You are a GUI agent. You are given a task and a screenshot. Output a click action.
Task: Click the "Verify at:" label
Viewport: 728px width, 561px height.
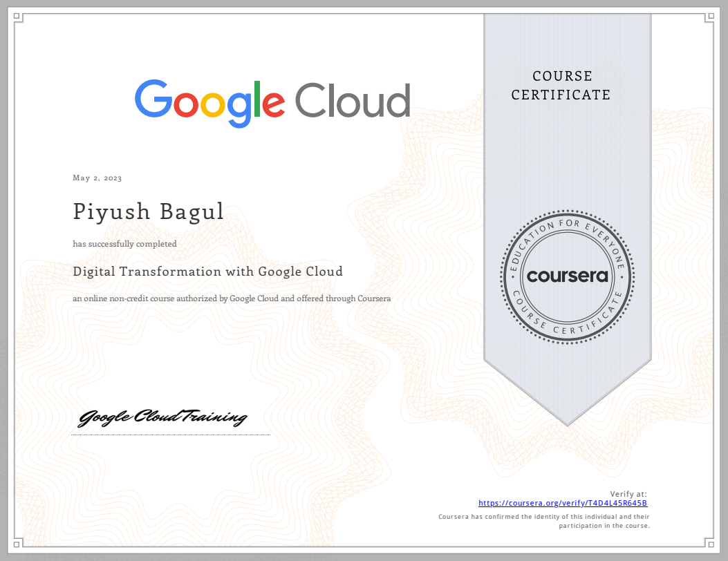pyautogui.click(x=628, y=494)
